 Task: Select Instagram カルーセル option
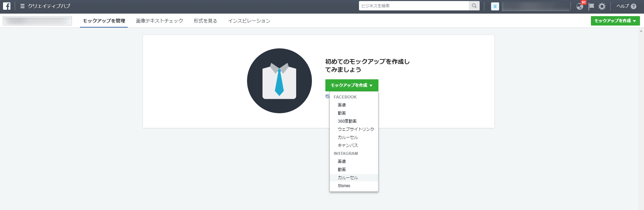click(x=354, y=178)
